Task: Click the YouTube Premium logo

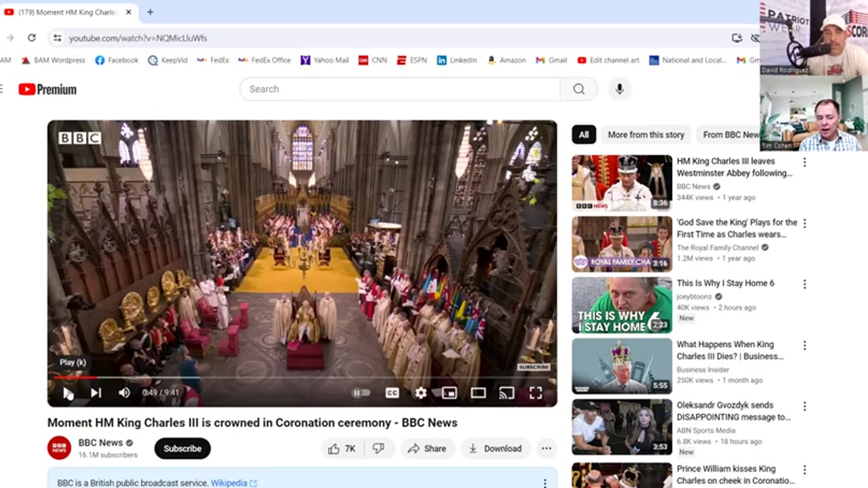Action: tap(47, 89)
